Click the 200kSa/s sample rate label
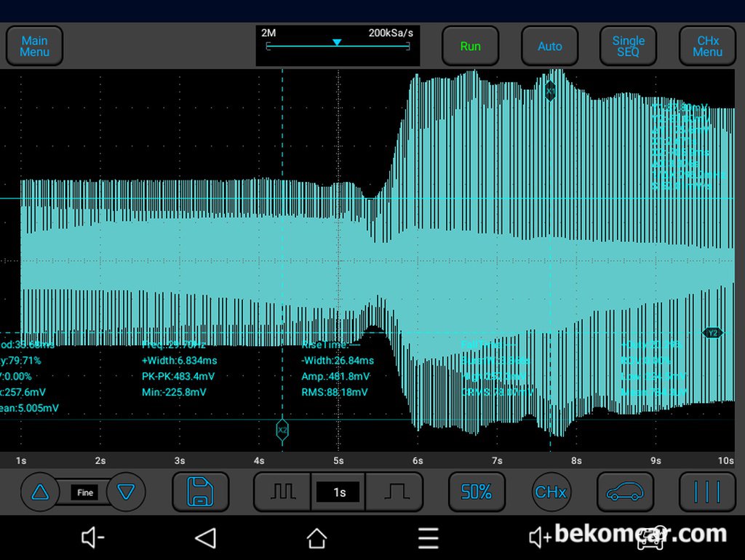 (391, 33)
